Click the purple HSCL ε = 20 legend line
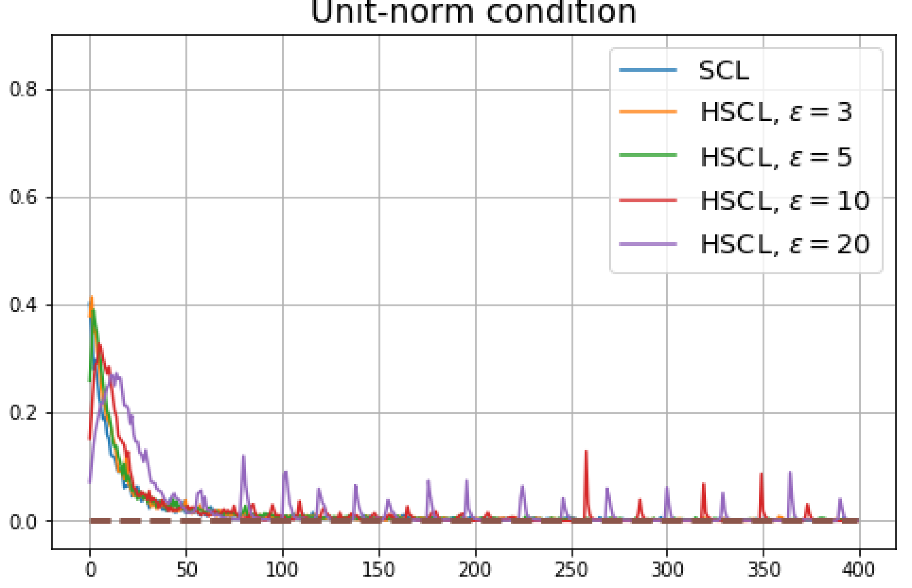Image resolution: width=912 pixels, height=588 pixels. pyautogui.click(x=648, y=244)
